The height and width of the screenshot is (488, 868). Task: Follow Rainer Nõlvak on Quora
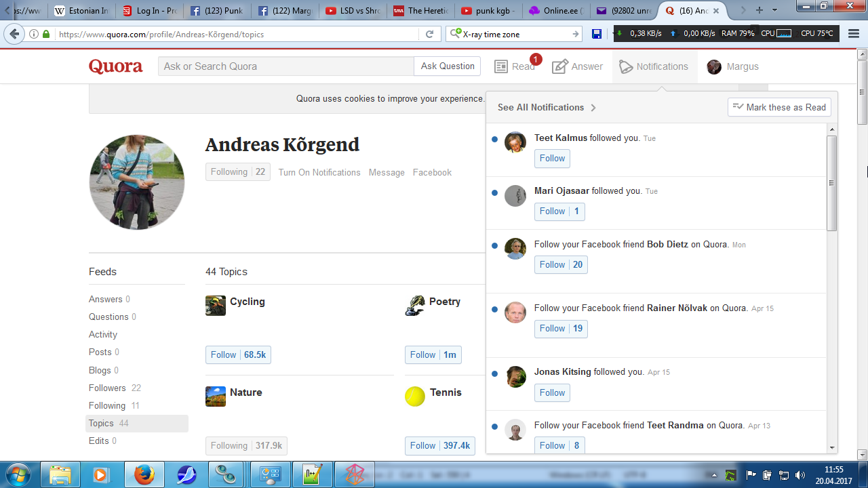click(x=561, y=328)
